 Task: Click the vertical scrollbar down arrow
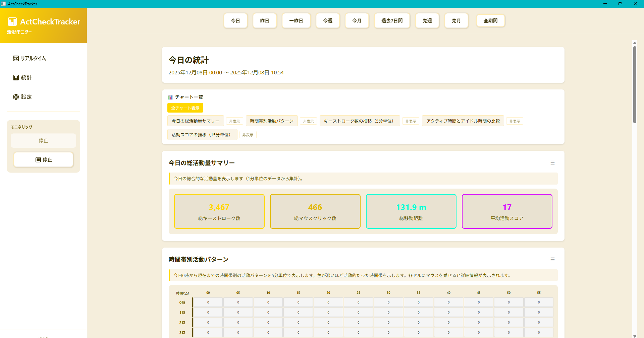tap(634, 337)
